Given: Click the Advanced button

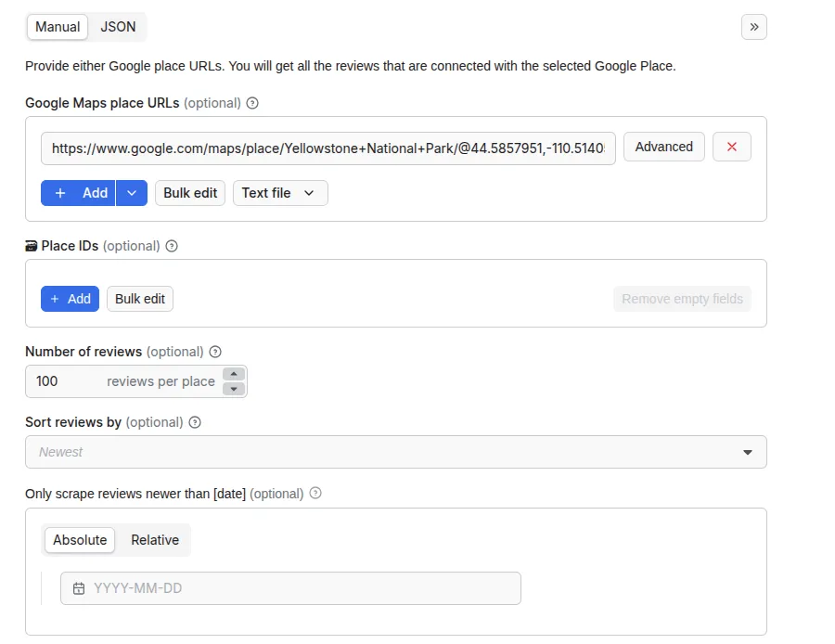Looking at the screenshot, I should point(663,147).
